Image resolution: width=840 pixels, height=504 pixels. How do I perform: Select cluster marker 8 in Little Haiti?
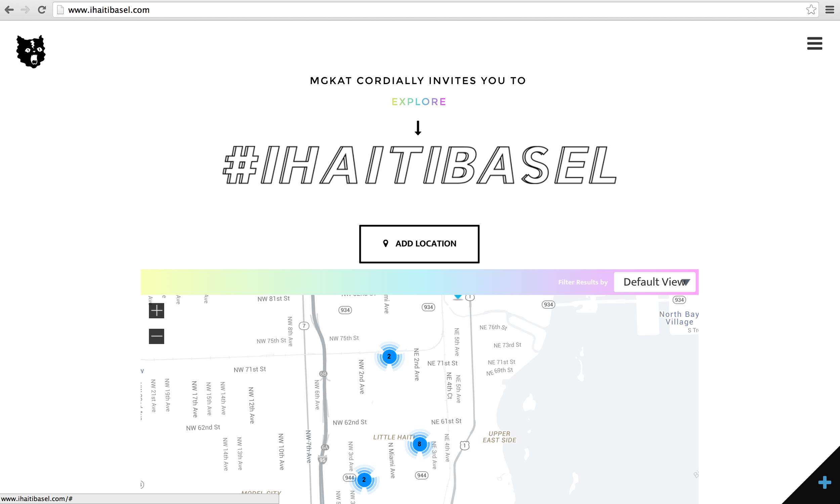click(419, 444)
